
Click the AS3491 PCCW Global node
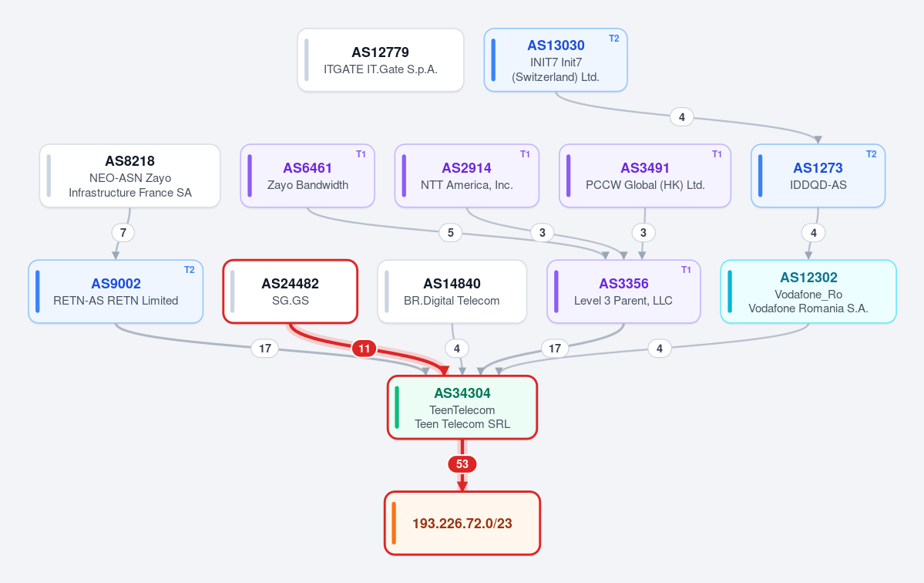[645, 176]
